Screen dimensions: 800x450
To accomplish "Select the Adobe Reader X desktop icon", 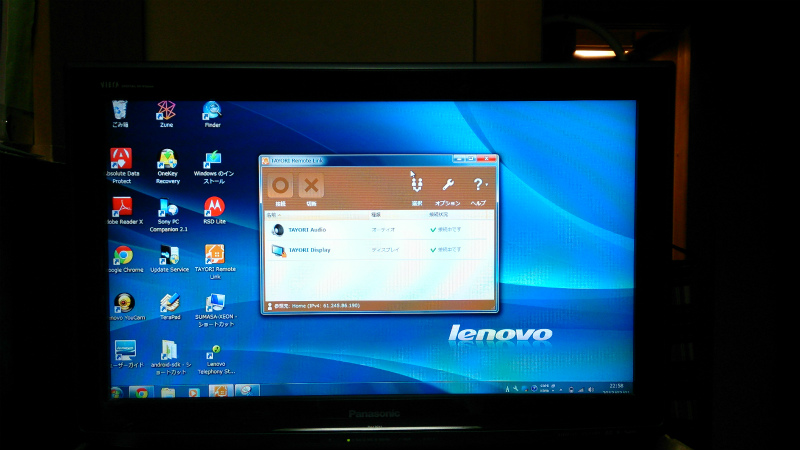I will [x=123, y=211].
